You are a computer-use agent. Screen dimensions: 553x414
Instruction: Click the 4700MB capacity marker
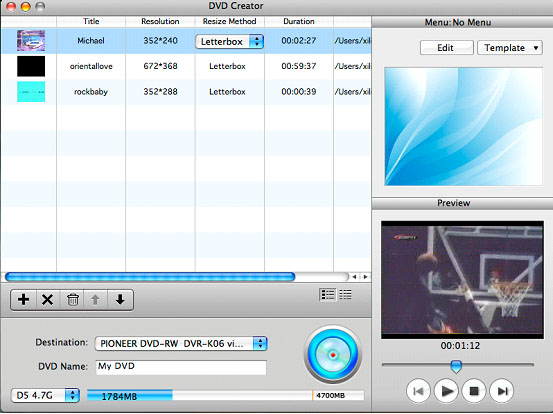(330, 395)
